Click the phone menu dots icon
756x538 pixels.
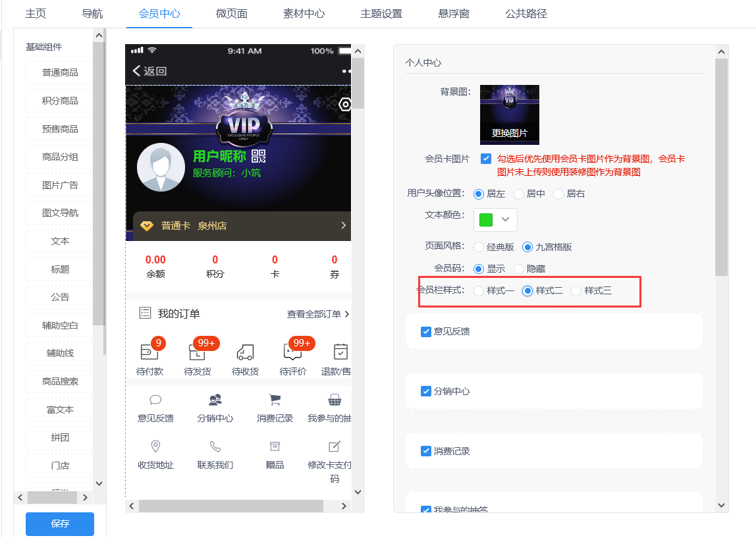click(x=346, y=71)
